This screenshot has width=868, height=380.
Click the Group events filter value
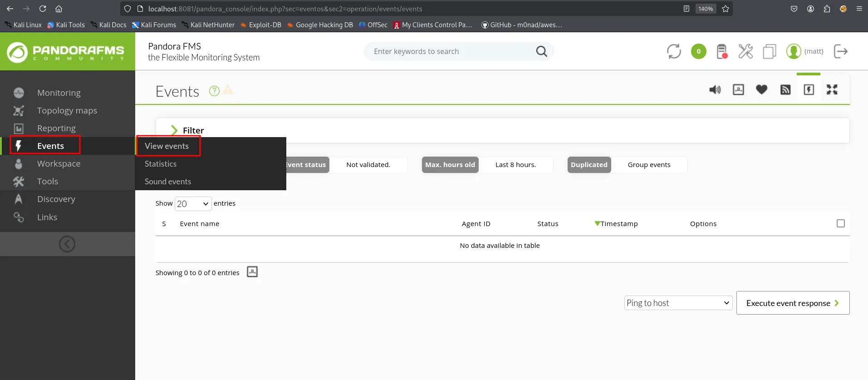[x=649, y=164]
